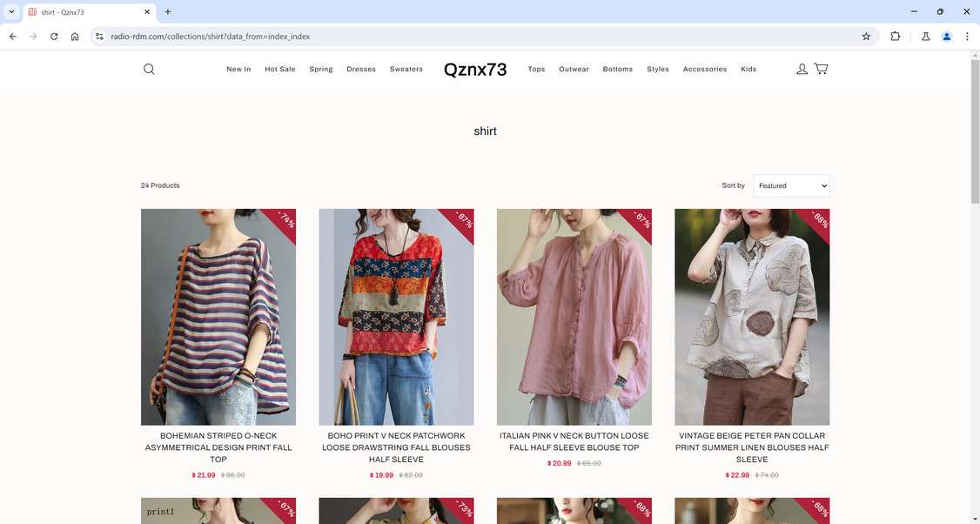Open the Hot Sale menu
Image resolution: width=980 pixels, height=524 pixels.
[x=280, y=70]
